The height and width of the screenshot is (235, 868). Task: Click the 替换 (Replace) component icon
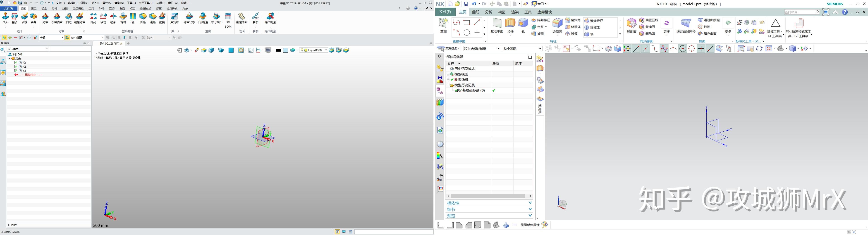coord(14,18)
